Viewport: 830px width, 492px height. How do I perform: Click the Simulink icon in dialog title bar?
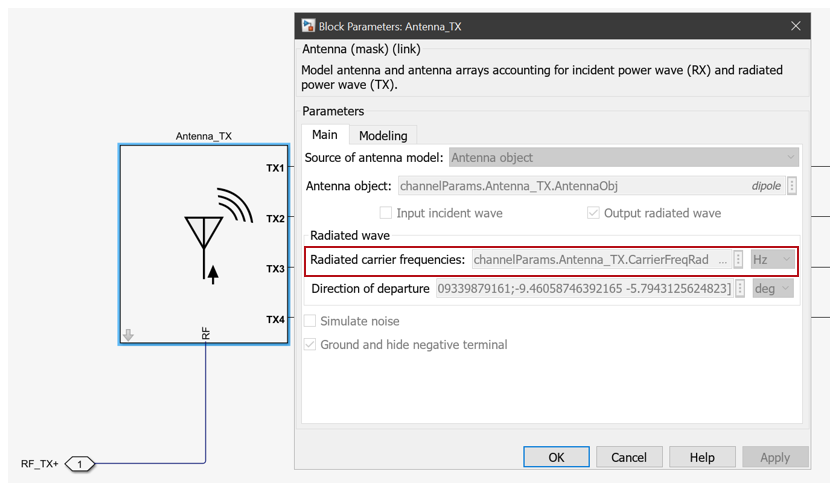click(308, 26)
